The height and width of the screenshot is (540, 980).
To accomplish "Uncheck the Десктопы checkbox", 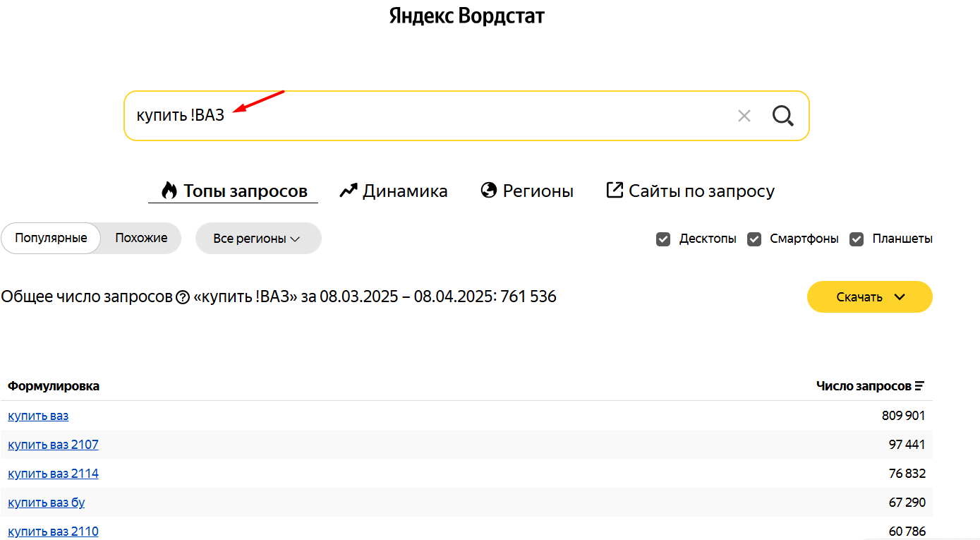I will 663,239.
